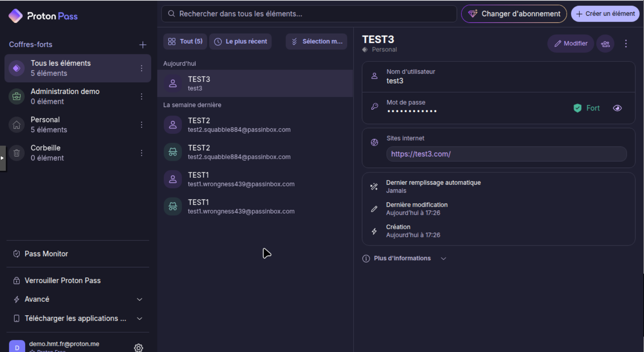Click Changer d'abonnement button

[x=514, y=14]
